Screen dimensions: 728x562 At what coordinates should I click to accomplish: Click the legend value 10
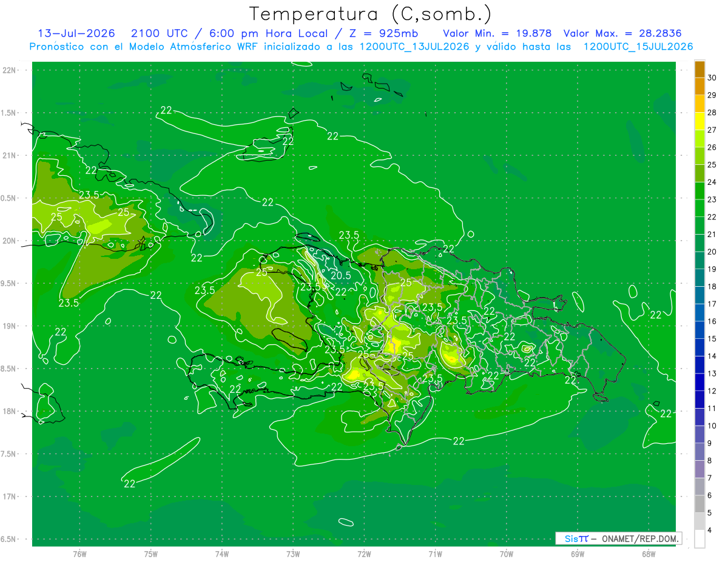pyautogui.click(x=712, y=426)
